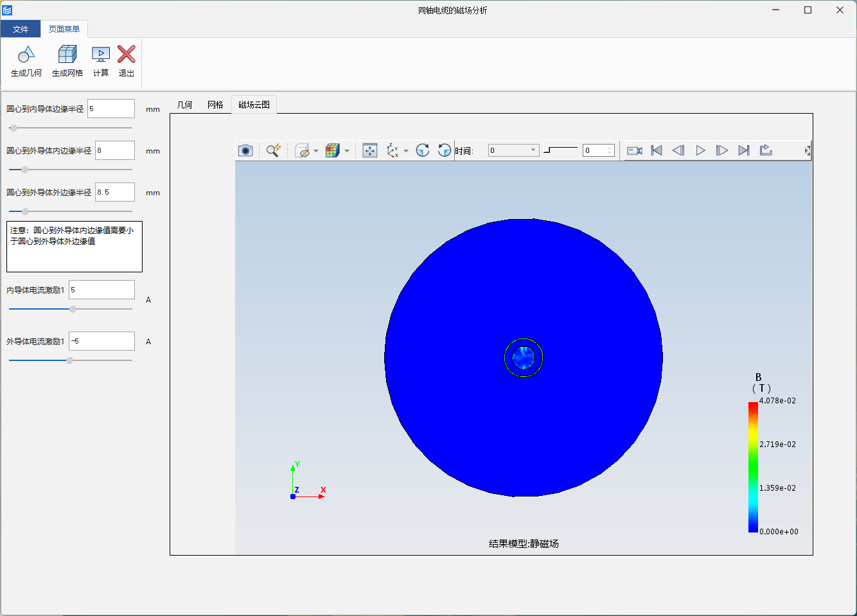
Task: Click the 时间: label
Action: (x=464, y=151)
